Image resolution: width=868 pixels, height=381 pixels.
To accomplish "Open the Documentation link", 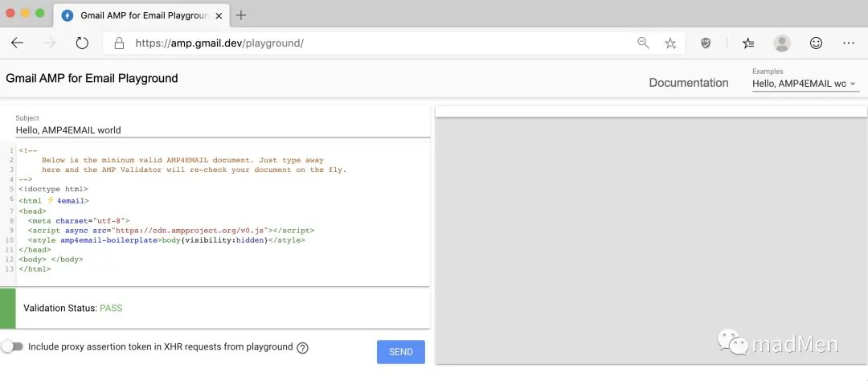I will pyautogui.click(x=689, y=83).
